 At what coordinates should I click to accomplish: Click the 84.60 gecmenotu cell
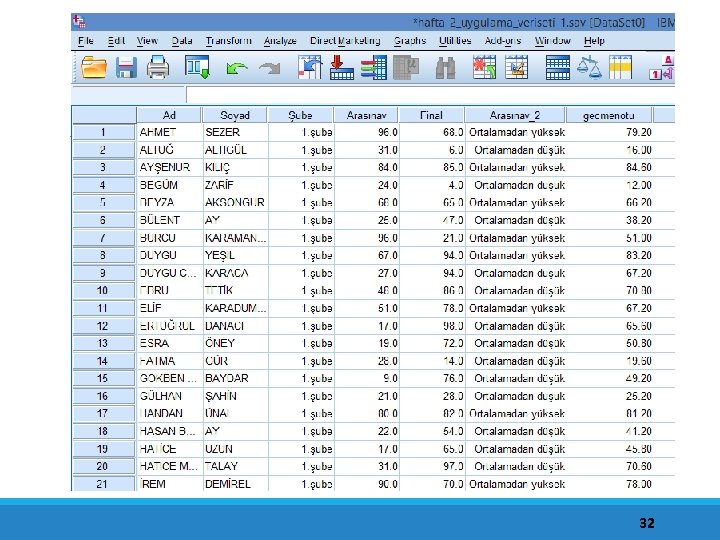tap(608, 168)
